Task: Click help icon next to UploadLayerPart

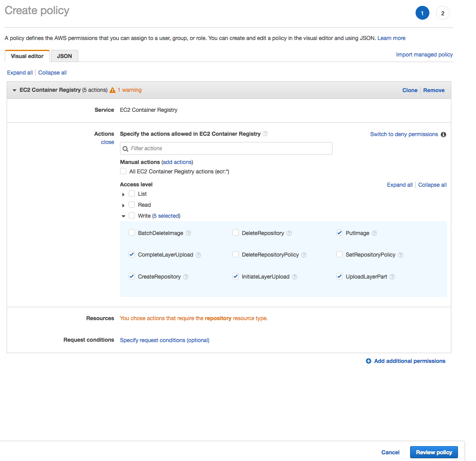Action: coord(392,277)
